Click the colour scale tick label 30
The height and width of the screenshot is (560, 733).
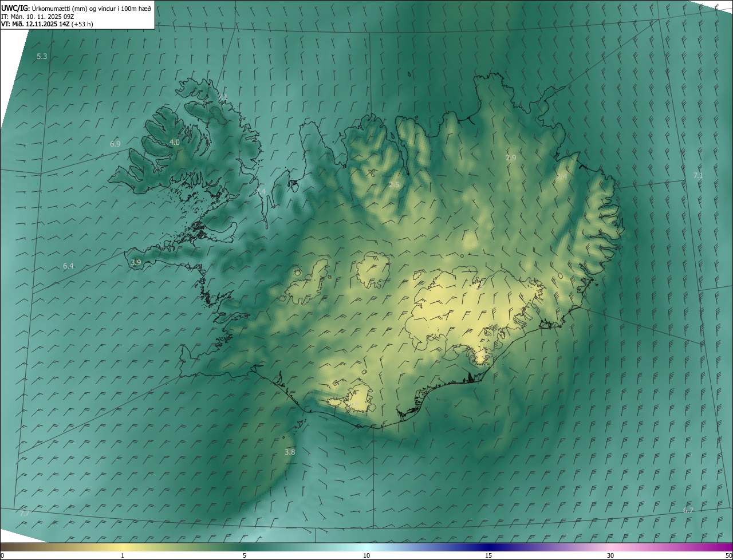(x=610, y=556)
